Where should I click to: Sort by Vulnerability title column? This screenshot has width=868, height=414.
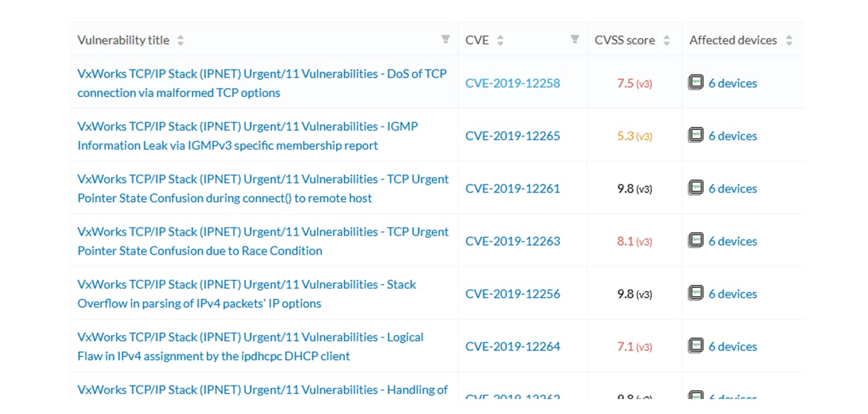[180, 40]
